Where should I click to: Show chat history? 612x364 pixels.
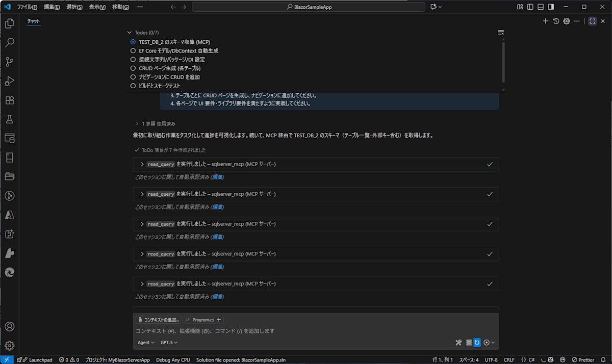point(556,21)
